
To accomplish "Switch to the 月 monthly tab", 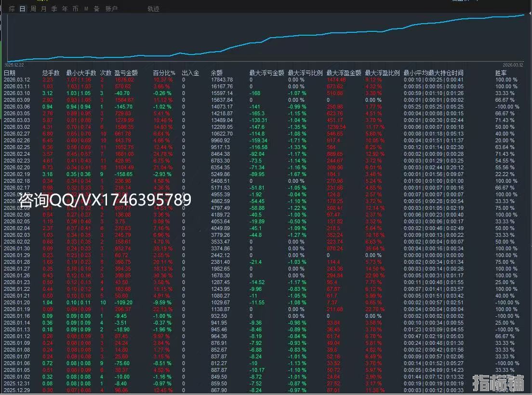I will [43, 9].
